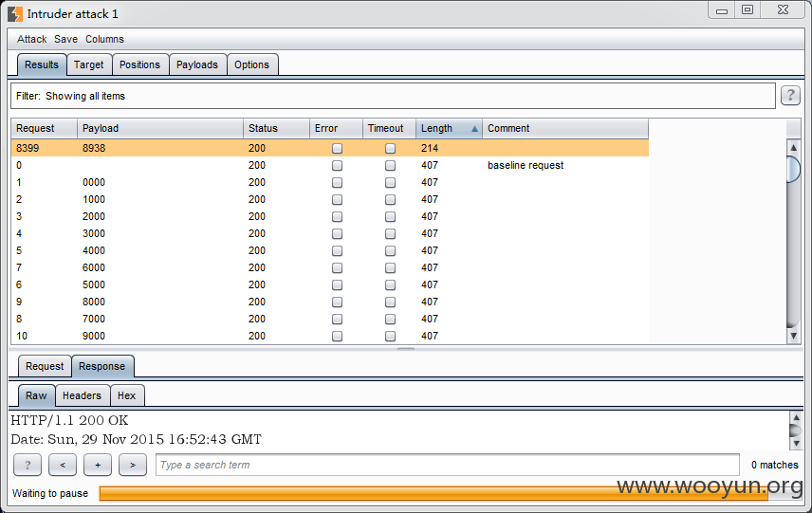Image resolution: width=812 pixels, height=513 pixels.
Task: Select payload cell 4000
Action: click(94, 251)
